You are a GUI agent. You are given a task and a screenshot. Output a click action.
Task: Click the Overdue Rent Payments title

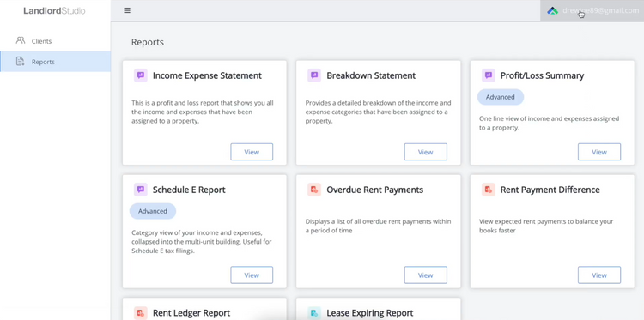(x=374, y=190)
